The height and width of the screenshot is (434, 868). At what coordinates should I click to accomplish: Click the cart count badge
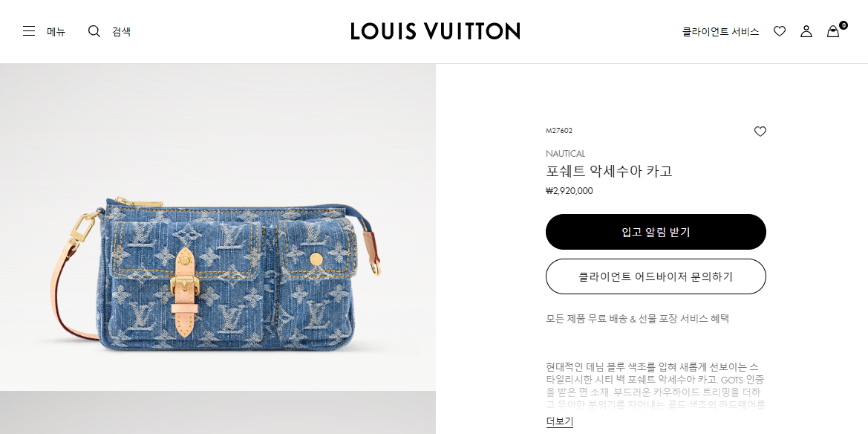(x=843, y=25)
